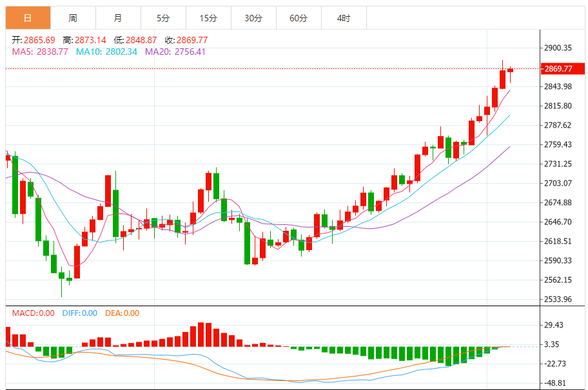This screenshot has height=390, width=588.
Task: Click the MA5: 2838.77 indicator label
Action: [40, 52]
